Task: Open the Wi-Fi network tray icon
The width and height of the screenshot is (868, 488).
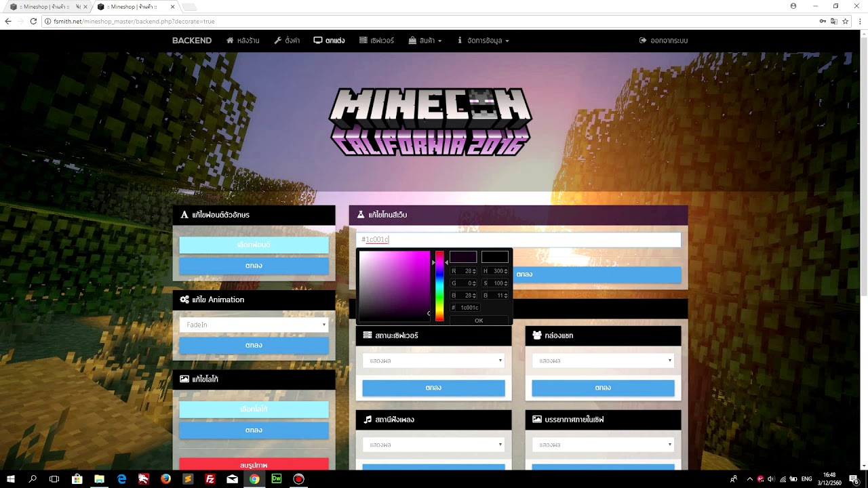Action: (783, 479)
